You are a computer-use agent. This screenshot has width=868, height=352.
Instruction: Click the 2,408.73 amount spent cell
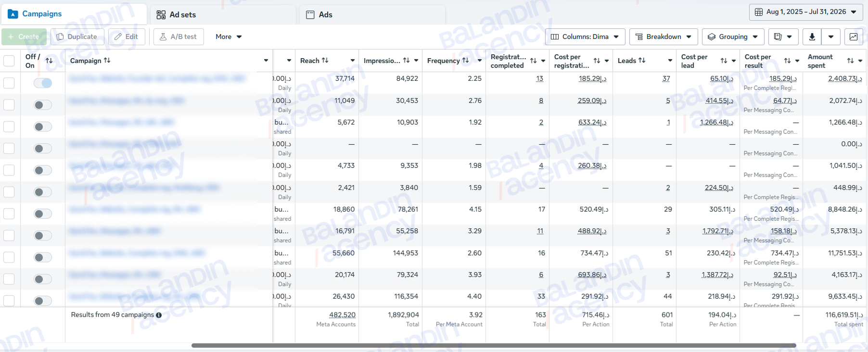pyautogui.click(x=845, y=78)
